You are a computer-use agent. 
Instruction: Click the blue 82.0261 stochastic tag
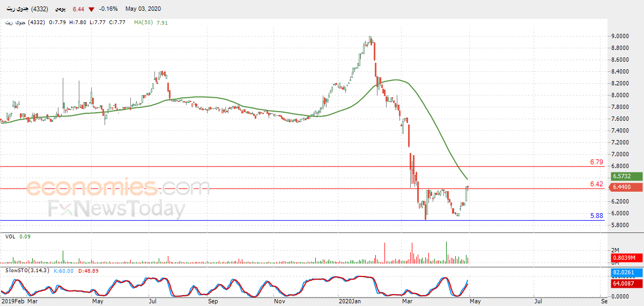627,273
